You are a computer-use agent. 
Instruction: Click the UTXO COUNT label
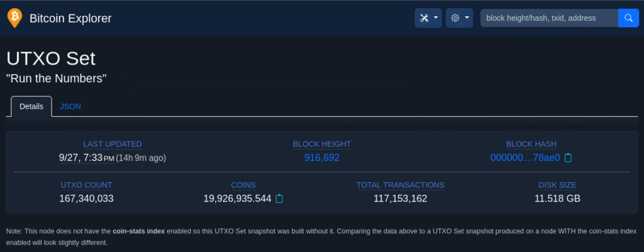coord(87,185)
